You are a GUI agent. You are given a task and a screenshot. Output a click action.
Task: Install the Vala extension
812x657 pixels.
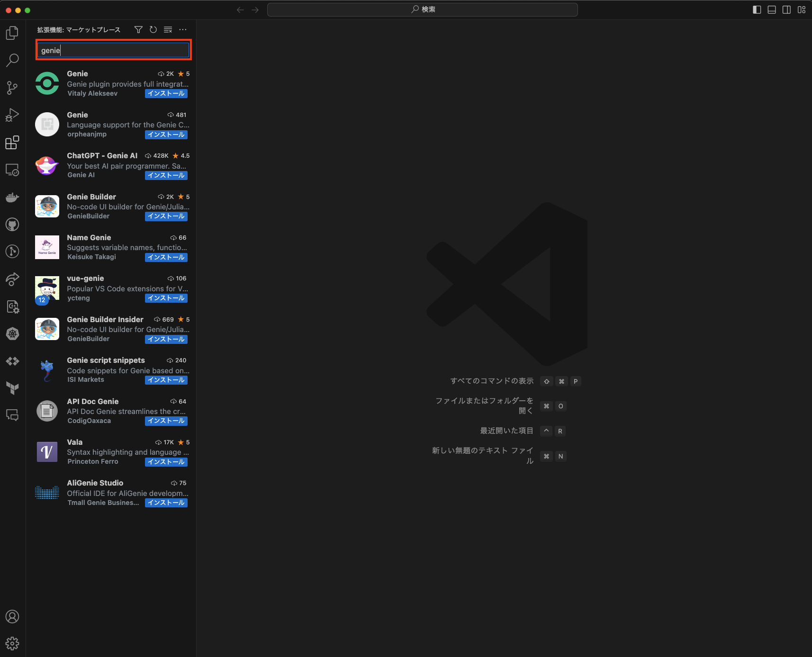tap(166, 462)
